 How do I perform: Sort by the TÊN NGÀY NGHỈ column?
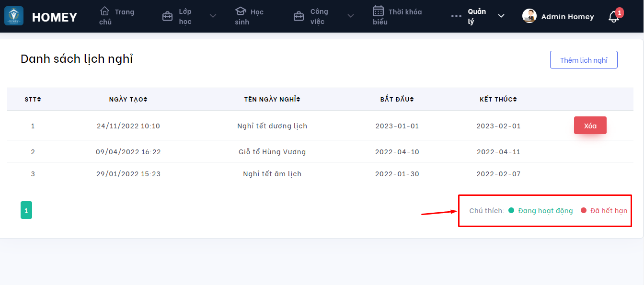(272, 99)
